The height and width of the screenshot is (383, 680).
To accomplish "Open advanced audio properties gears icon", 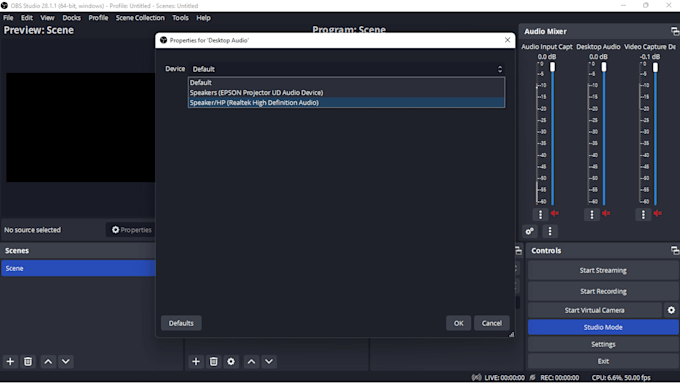I will tap(530, 231).
